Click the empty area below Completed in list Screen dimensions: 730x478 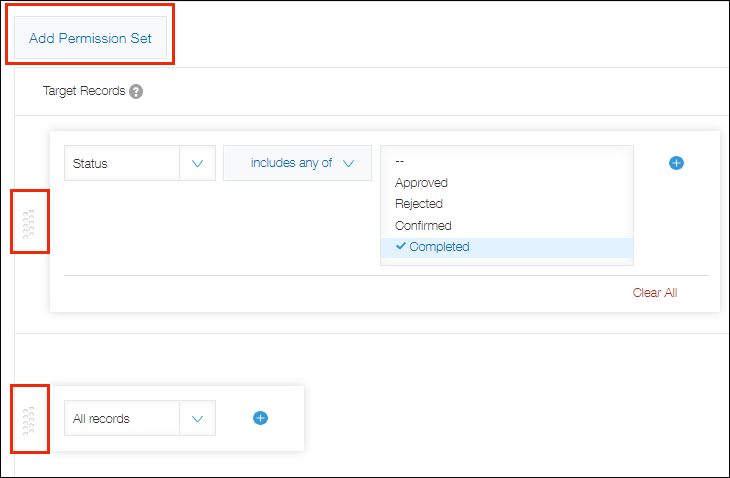click(506, 261)
